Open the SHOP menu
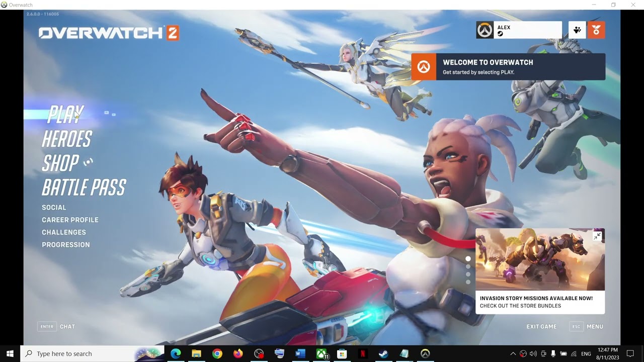The height and width of the screenshot is (362, 644). tap(60, 163)
